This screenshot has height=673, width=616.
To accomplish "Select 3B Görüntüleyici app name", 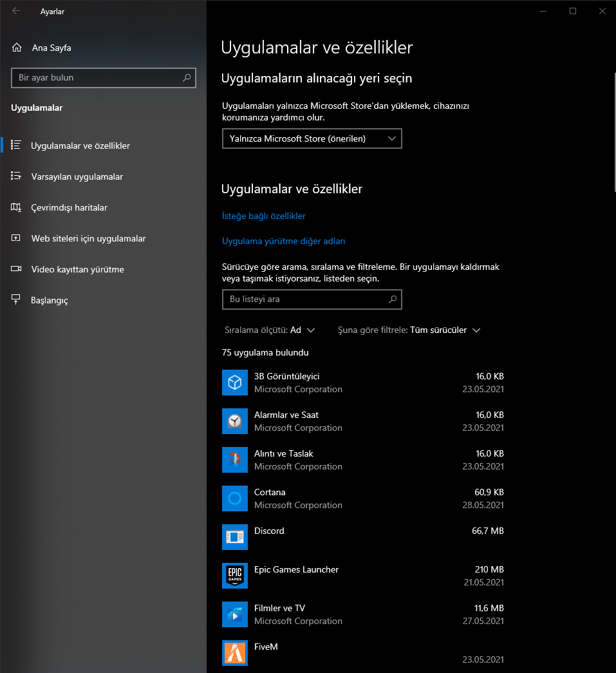I will click(x=286, y=376).
